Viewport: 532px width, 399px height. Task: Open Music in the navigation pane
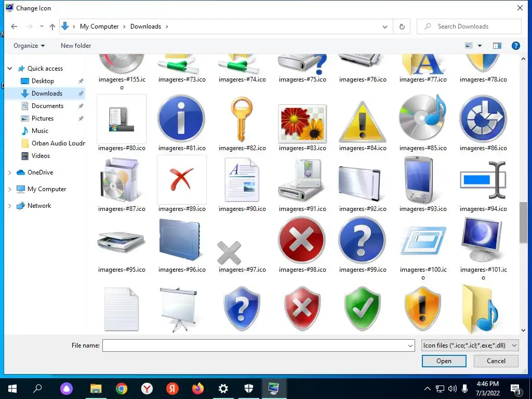(x=39, y=131)
